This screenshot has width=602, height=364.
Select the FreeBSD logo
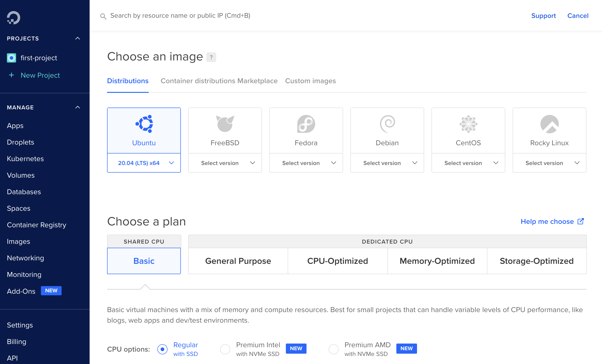pyautogui.click(x=225, y=124)
